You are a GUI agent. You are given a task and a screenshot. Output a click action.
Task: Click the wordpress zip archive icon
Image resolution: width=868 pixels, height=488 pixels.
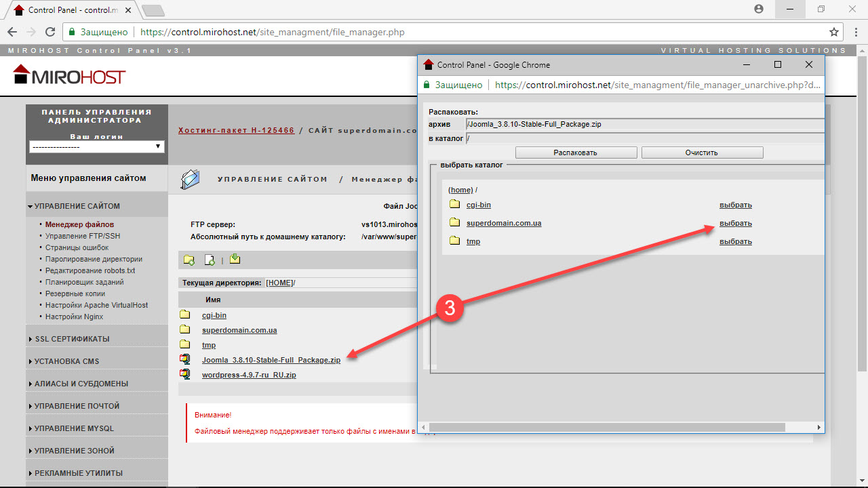(x=185, y=375)
